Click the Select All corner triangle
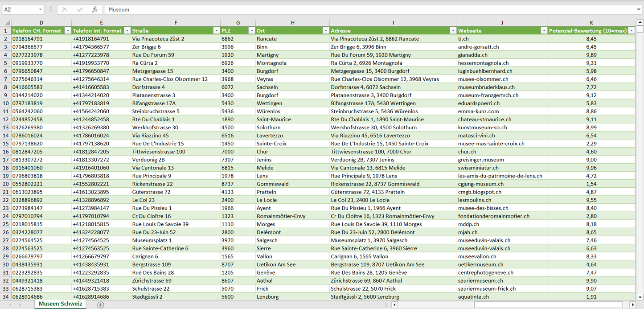This screenshot has height=309, width=644. pos(6,22)
